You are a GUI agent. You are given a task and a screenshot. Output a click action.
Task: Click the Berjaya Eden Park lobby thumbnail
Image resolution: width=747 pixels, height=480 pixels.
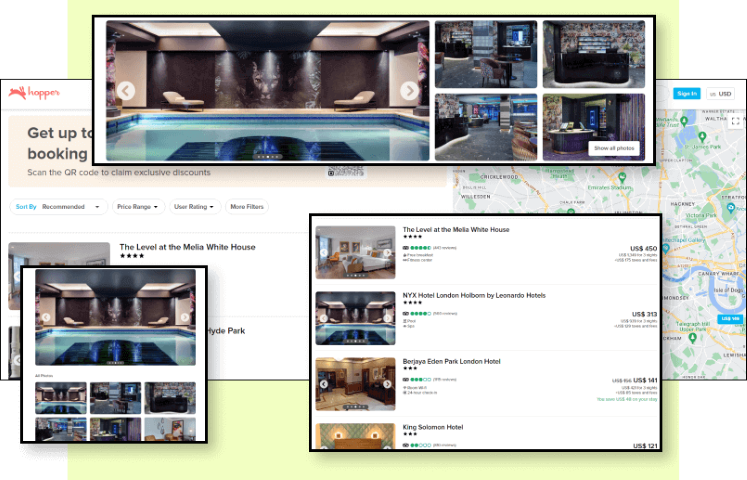(x=355, y=384)
